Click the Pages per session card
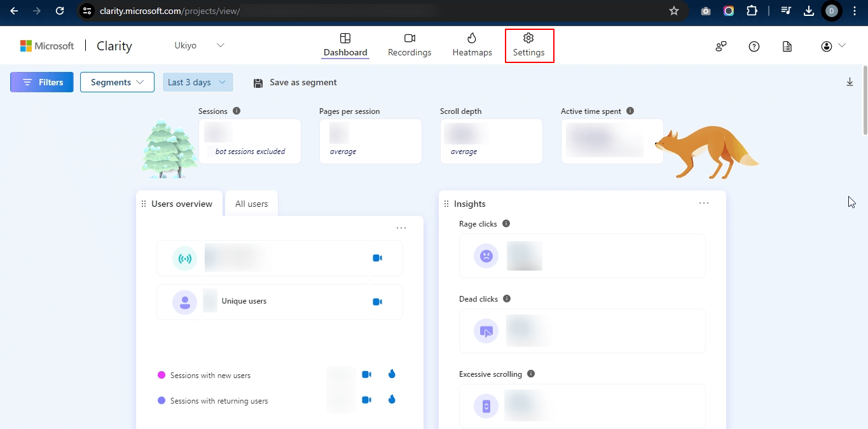Screen dimensions: 868x429 (371, 141)
